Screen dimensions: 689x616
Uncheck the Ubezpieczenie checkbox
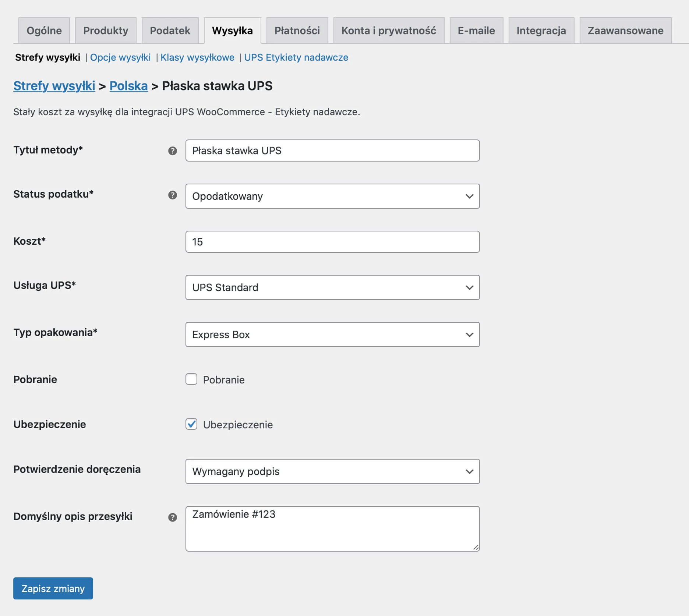point(191,424)
